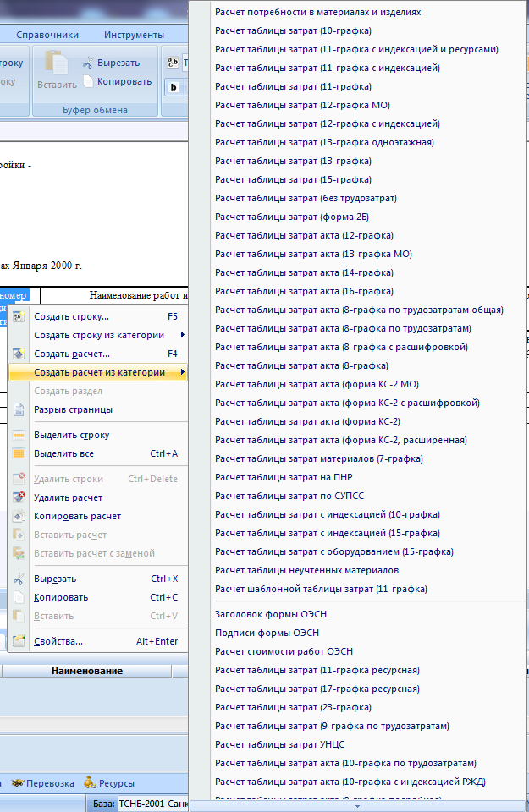The height and width of the screenshot is (812, 529).
Task: Select 'Расчет таблицы затрат (13-графка одноэтажная)'
Action: click(x=324, y=142)
